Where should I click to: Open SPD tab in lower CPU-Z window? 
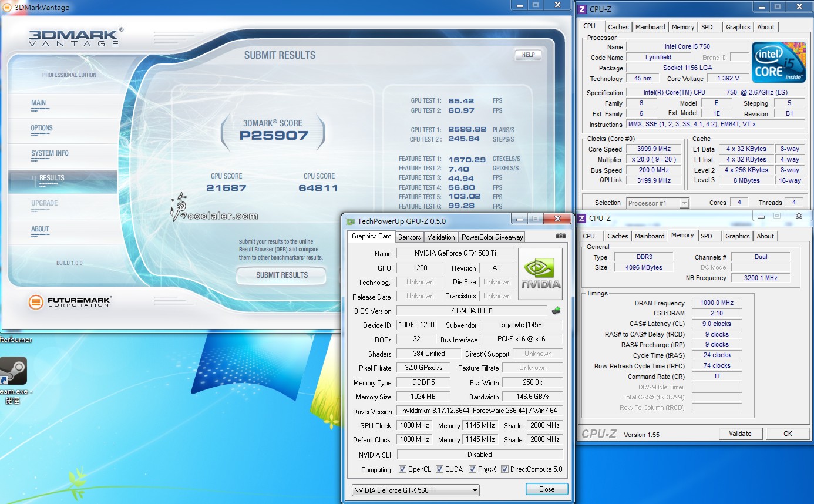coord(707,236)
